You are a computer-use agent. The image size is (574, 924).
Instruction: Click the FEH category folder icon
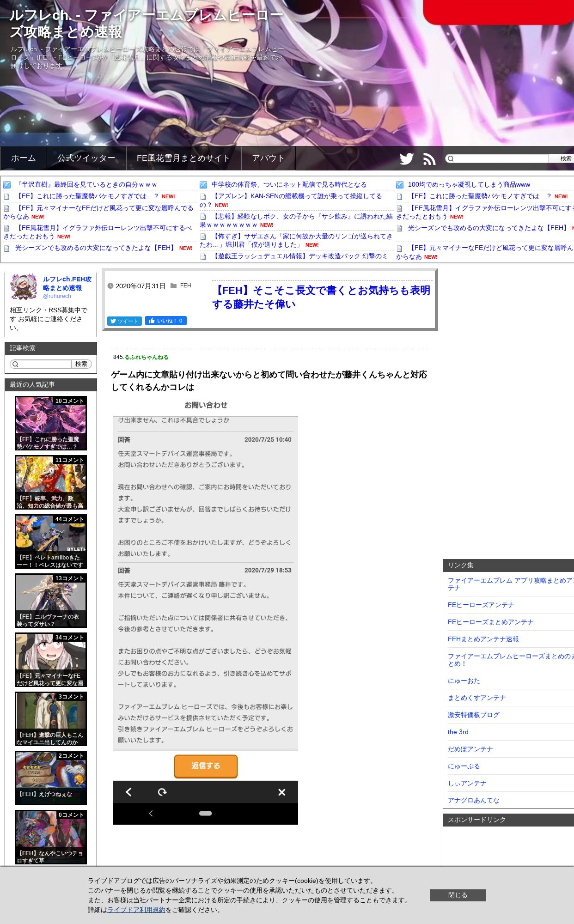coord(173,286)
